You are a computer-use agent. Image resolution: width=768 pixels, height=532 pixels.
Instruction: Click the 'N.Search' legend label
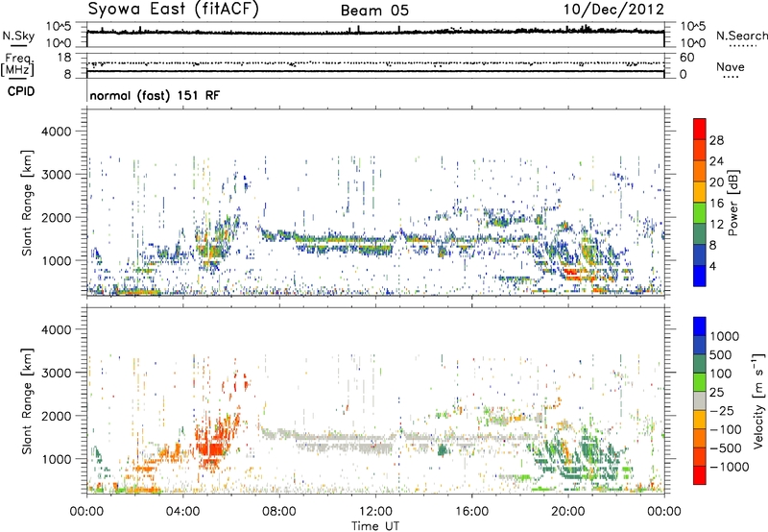(741, 36)
